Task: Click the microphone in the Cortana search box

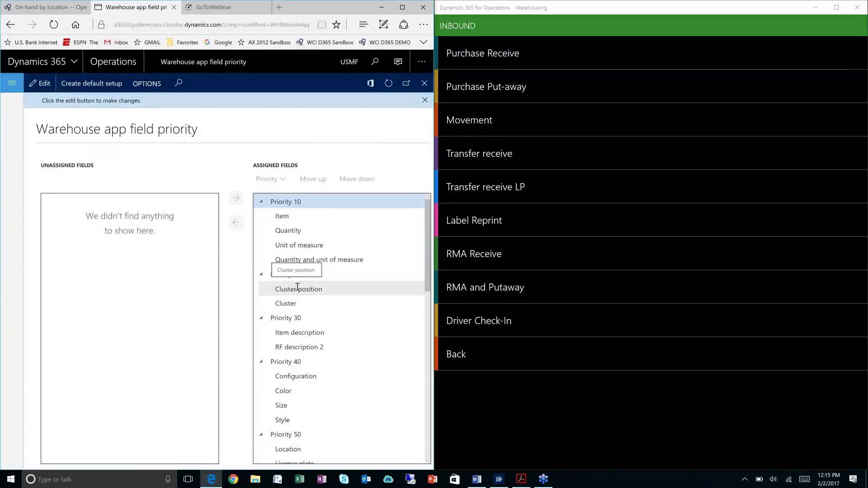Action: point(168,479)
